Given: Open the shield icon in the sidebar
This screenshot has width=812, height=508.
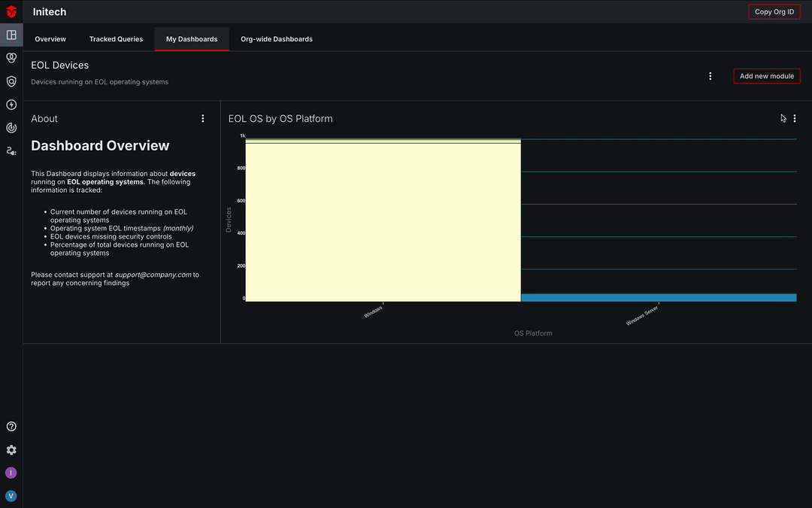Looking at the screenshot, I should (x=11, y=81).
